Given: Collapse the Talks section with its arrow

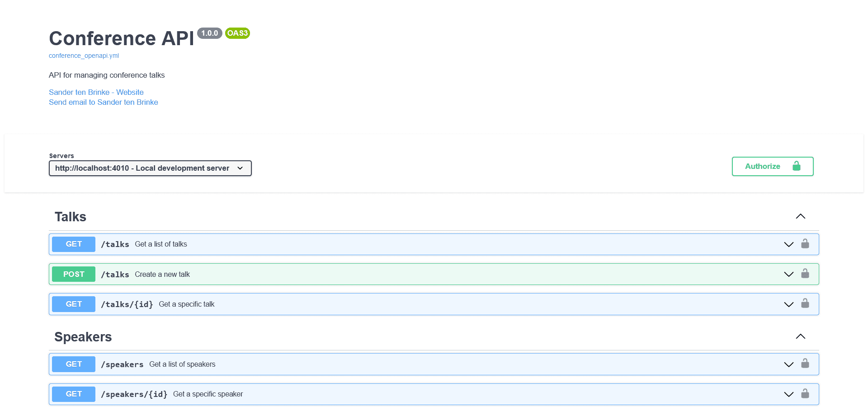Looking at the screenshot, I should click(801, 216).
